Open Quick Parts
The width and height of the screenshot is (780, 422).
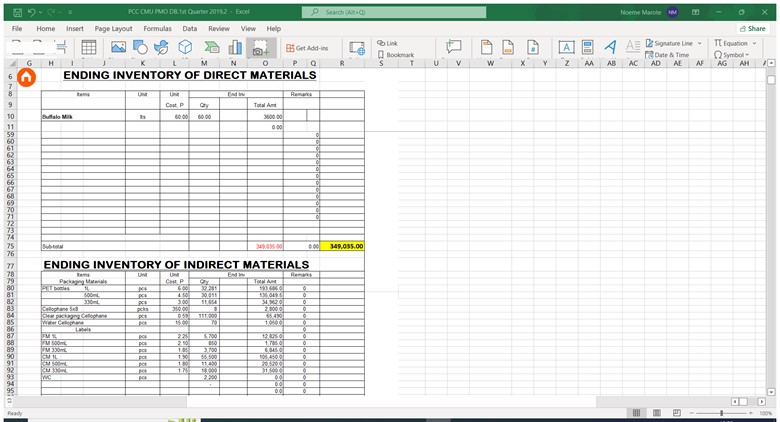[587, 47]
